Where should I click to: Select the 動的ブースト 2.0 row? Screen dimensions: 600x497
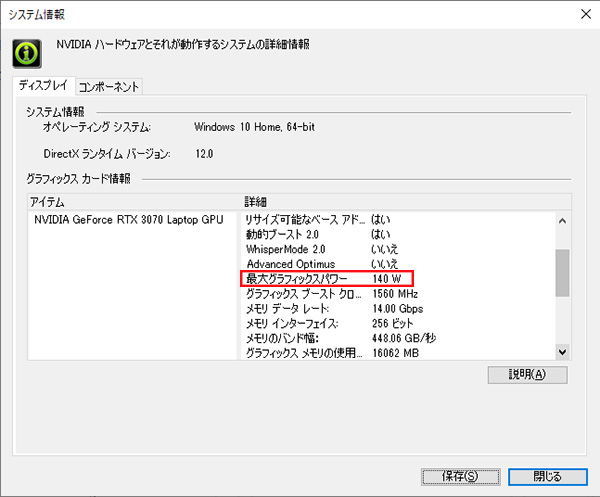tap(318, 234)
